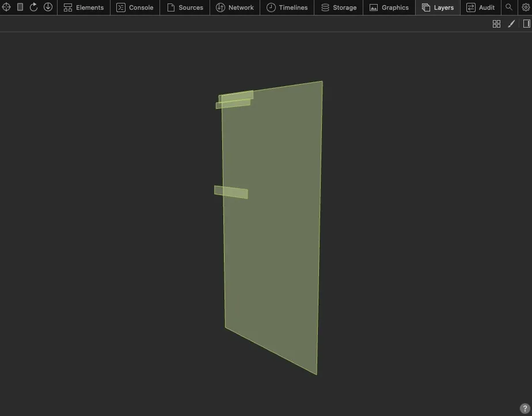532x416 pixels.
Task: Select the Layers tab
Action: coord(438,7)
